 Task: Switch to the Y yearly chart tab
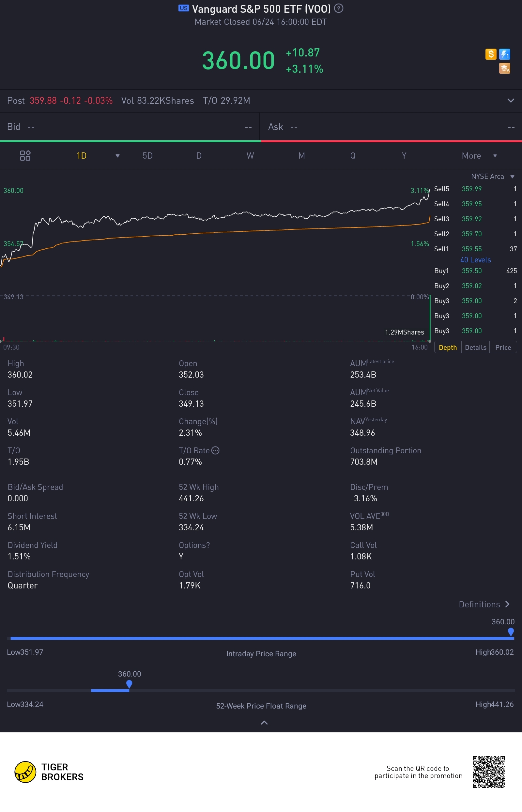(404, 156)
